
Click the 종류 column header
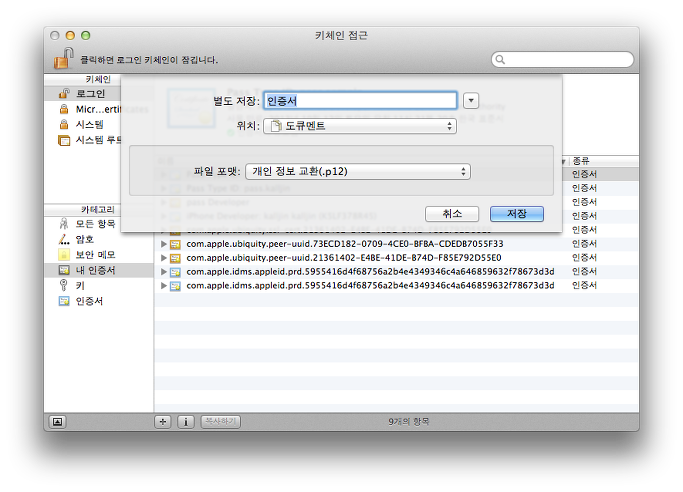604,161
